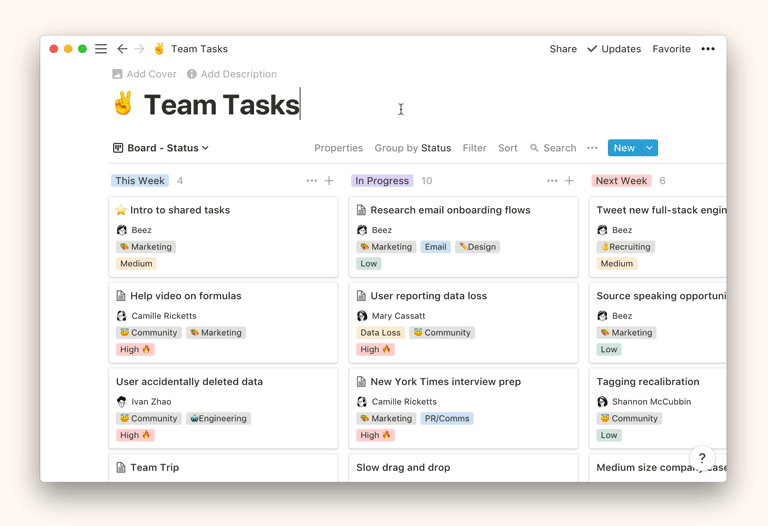Open the help question mark button
The width and height of the screenshot is (768, 526).
pos(702,458)
